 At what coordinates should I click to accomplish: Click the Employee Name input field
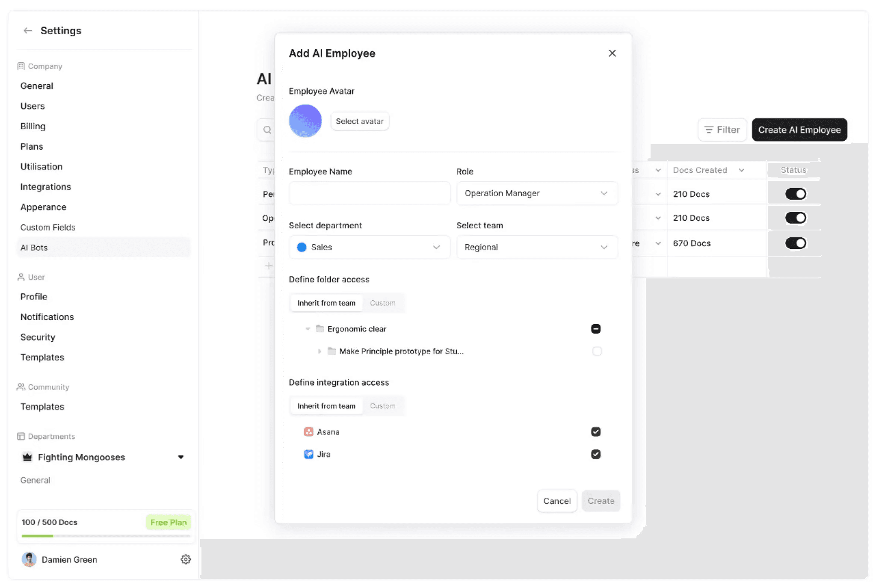(369, 193)
